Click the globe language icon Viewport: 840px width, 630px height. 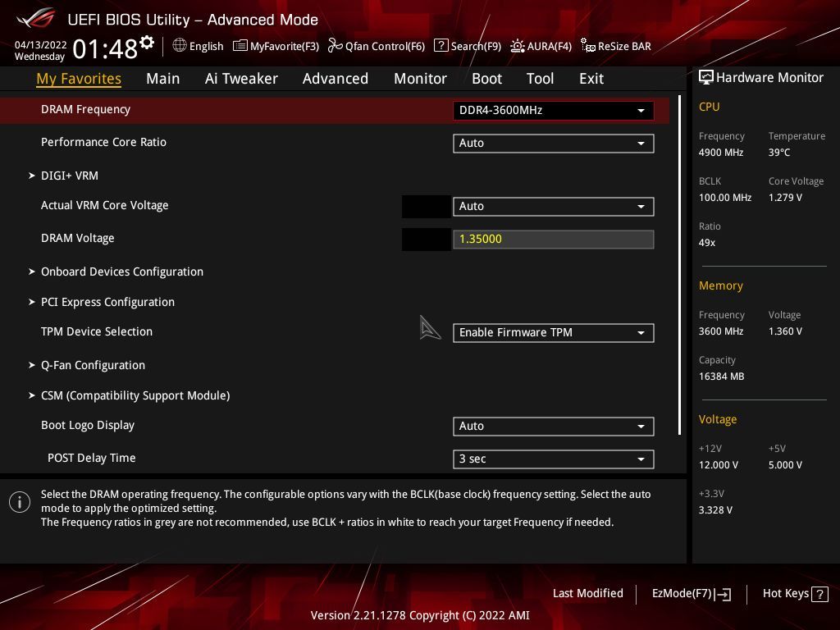pyautogui.click(x=180, y=46)
